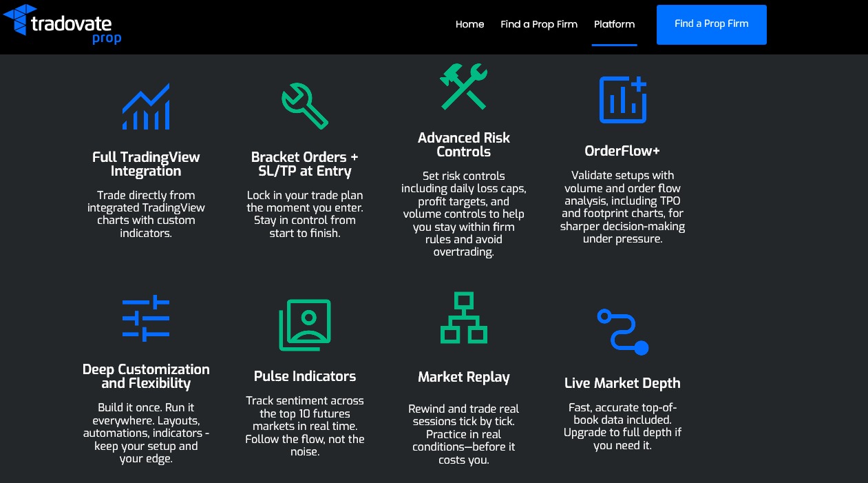Image resolution: width=868 pixels, height=483 pixels.
Task: Open the OrderFlow+ bar chart icon
Action: (622, 99)
